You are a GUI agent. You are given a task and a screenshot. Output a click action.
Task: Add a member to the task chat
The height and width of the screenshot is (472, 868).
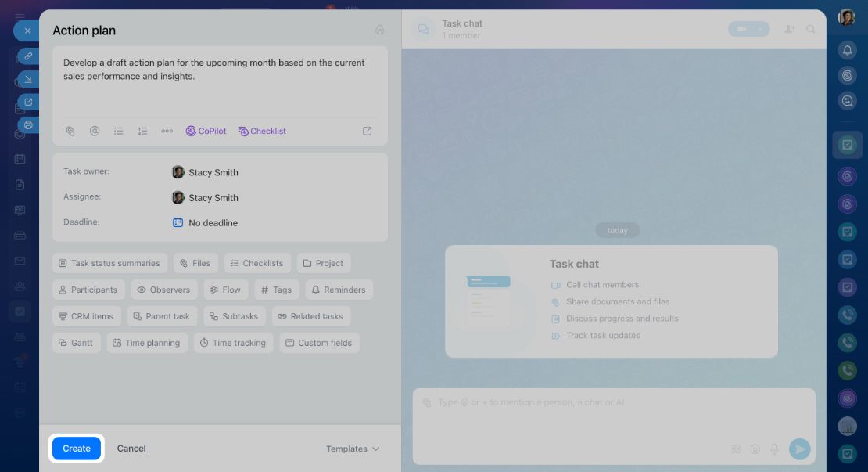pos(789,30)
